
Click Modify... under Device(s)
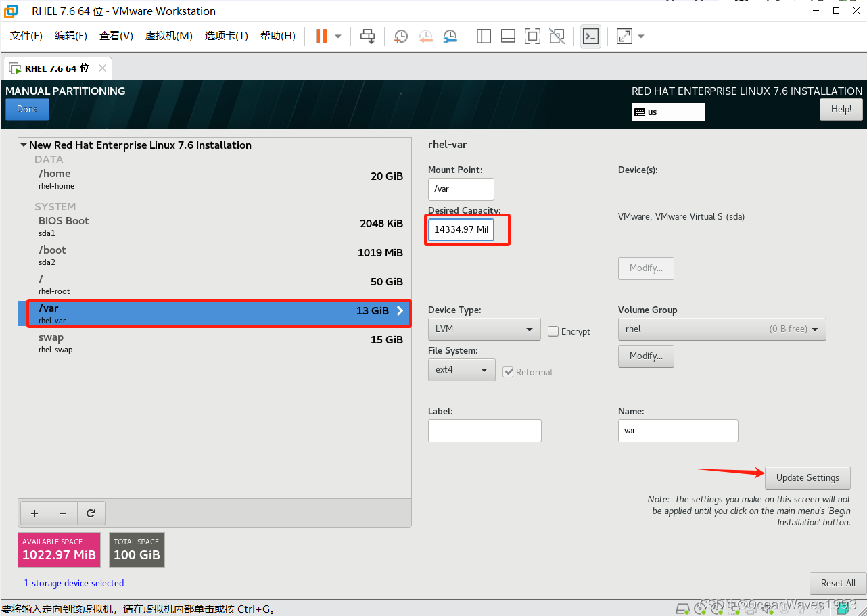tap(646, 268)
